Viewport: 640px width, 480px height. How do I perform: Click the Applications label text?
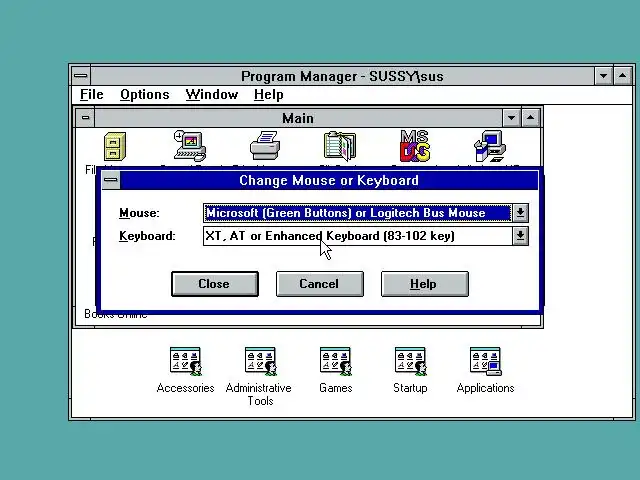click(485, 388)
